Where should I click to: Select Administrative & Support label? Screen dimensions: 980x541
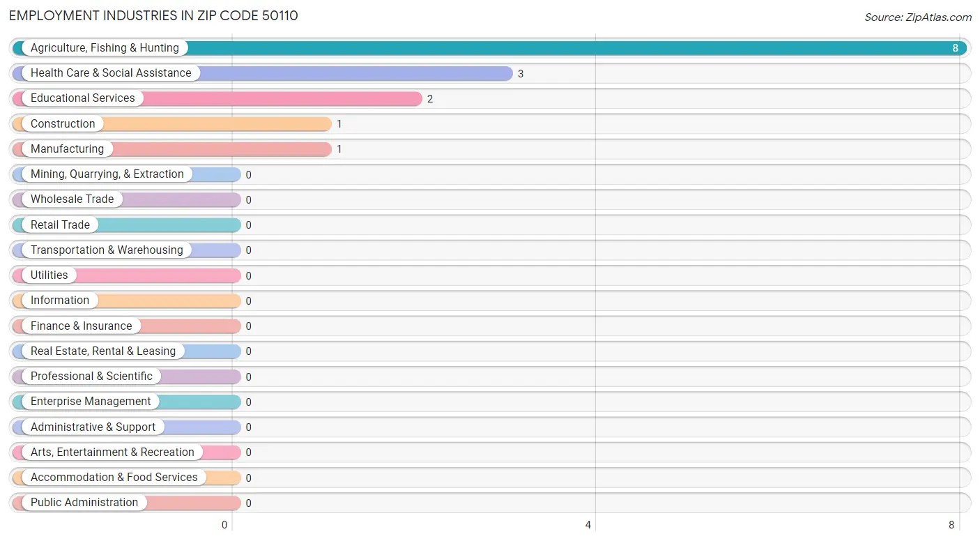point(93,427)
